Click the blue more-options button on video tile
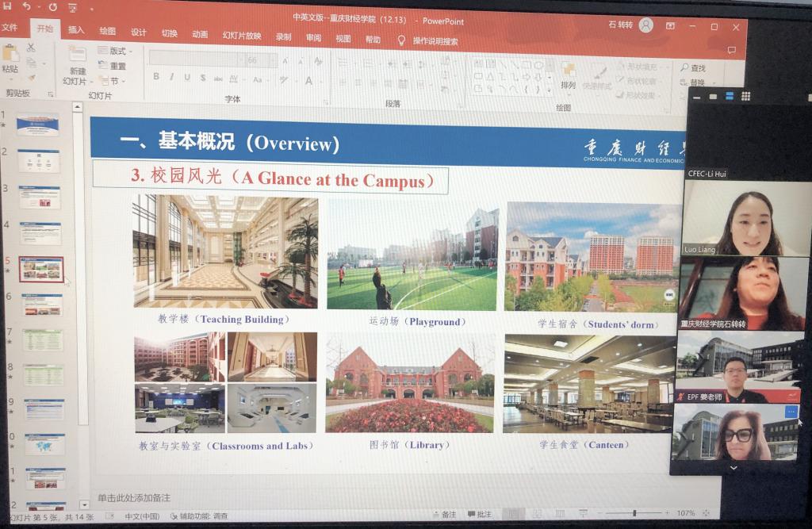The height and width of the screenshot is (529, 812). 790,412
